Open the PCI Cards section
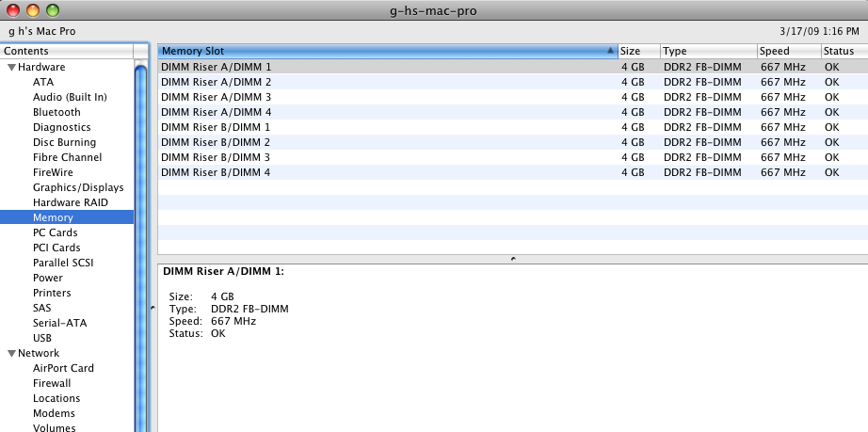 click(56, 248)
